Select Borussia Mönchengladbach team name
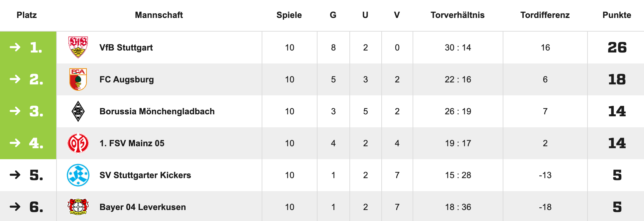Screen dimensions: 644x221 157,111
